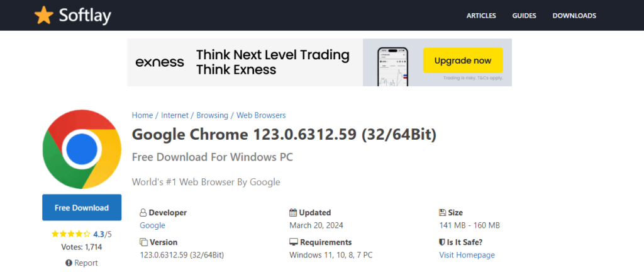Click the large Google Chrome logo
The image size is (644, 272).
(82, 149)
